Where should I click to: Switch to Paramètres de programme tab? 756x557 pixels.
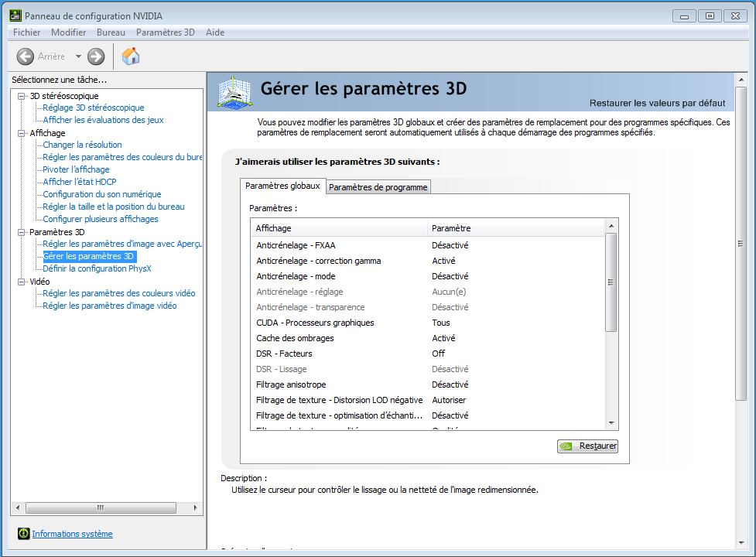[x=378, y=187]
